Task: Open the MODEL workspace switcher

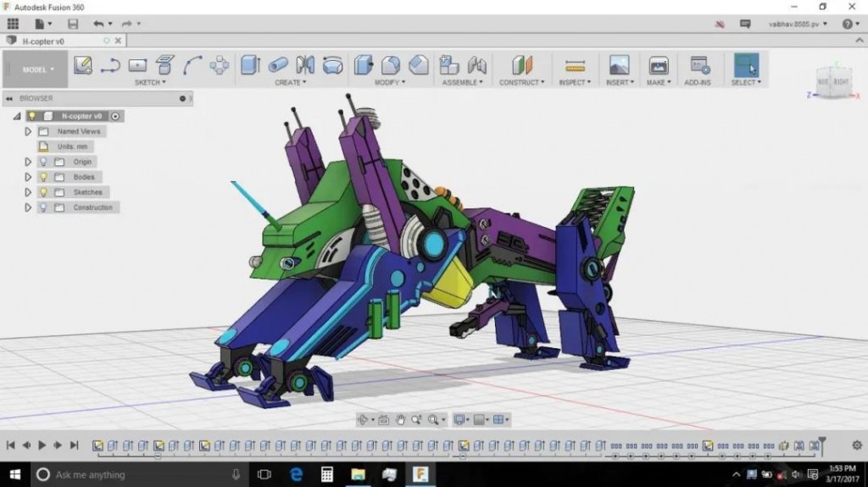Action: point(37,69)
